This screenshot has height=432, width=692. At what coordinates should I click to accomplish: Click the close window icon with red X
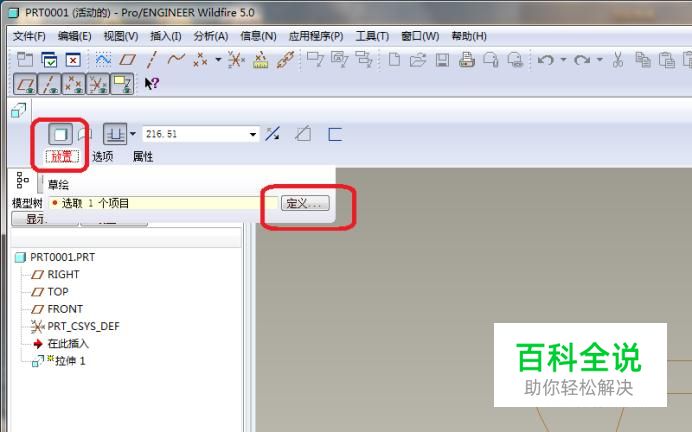coord(73,59)
